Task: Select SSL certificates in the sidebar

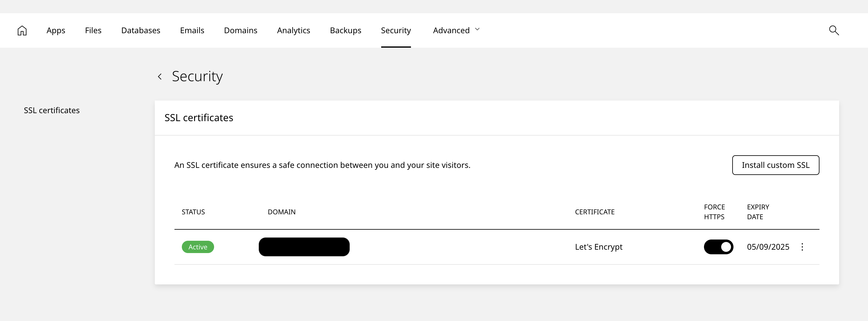Action: point(52,110)
